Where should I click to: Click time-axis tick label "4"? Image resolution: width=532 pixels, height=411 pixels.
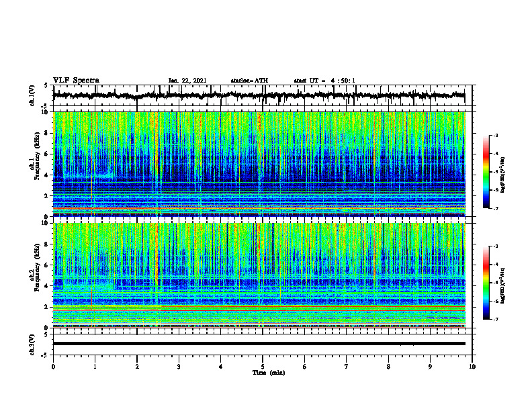[221, 367]
